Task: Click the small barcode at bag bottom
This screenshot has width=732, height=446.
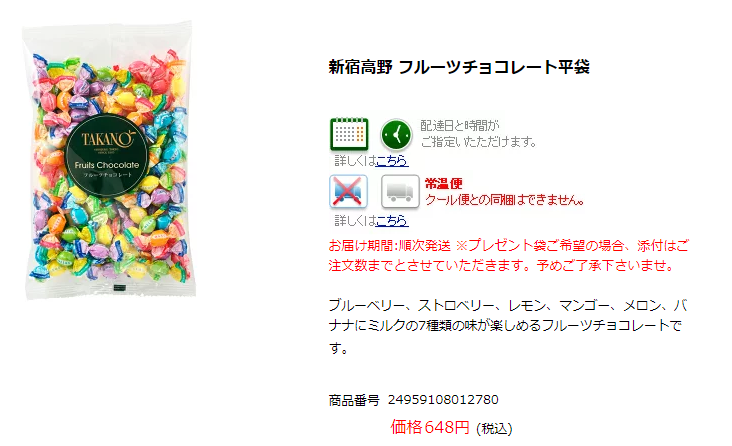Action: (120, 287)
